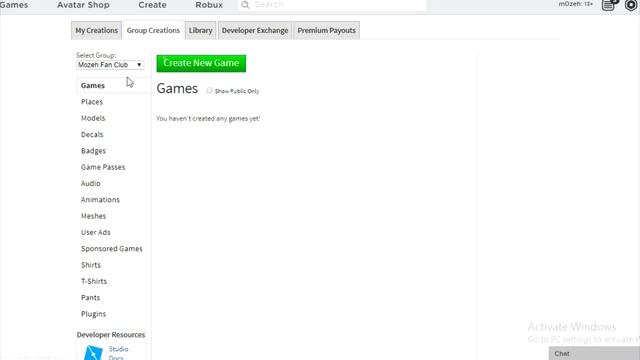Select User Ads in the sidebar

pos(96,232)
